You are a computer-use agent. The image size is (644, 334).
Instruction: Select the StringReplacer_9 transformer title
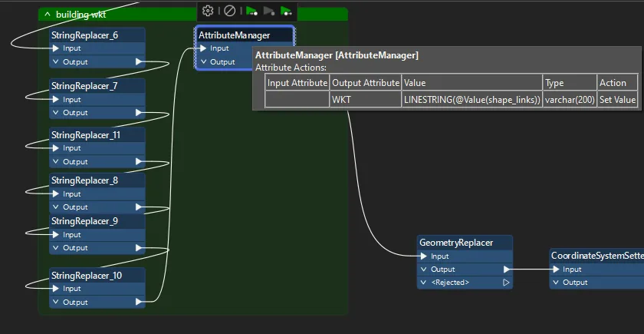point(84,221)
